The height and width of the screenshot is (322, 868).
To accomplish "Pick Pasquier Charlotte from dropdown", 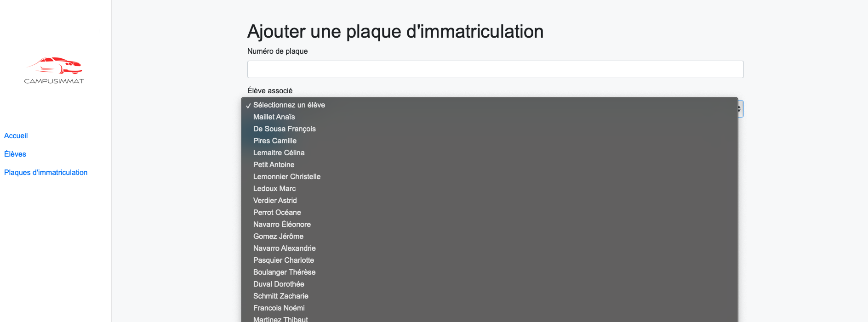I will point(490,260).
